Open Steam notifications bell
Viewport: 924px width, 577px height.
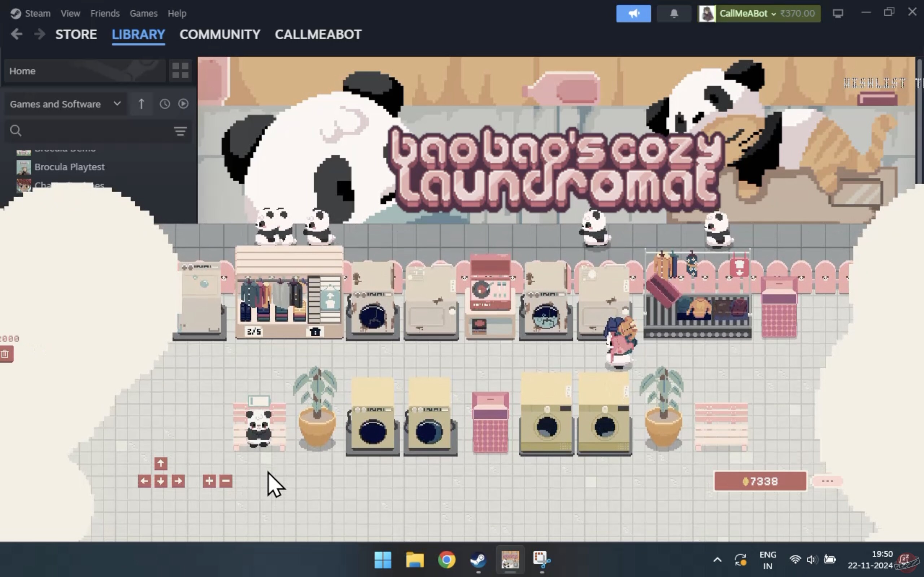click(x=674, y=13)
